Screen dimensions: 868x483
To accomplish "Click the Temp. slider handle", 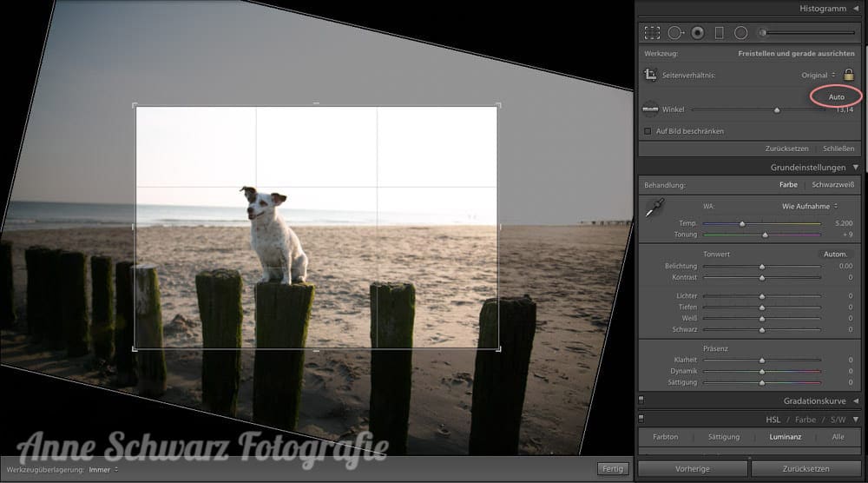I will (742, 224).
